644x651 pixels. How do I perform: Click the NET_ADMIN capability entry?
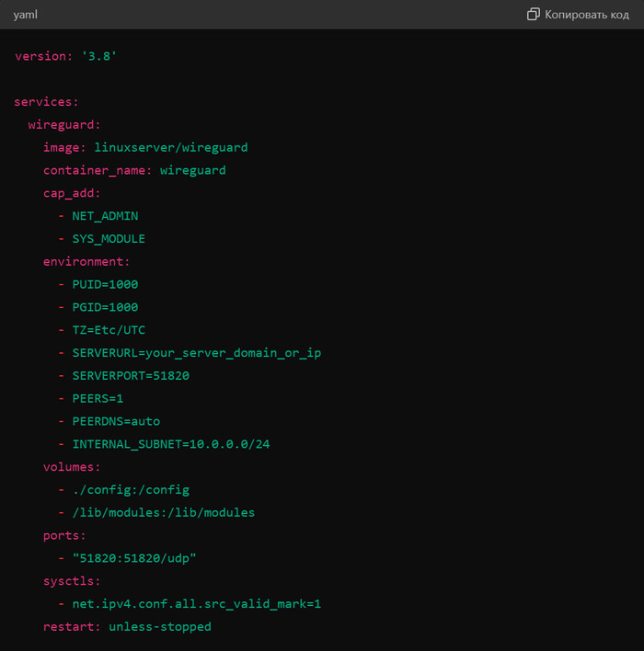[105, 216]
